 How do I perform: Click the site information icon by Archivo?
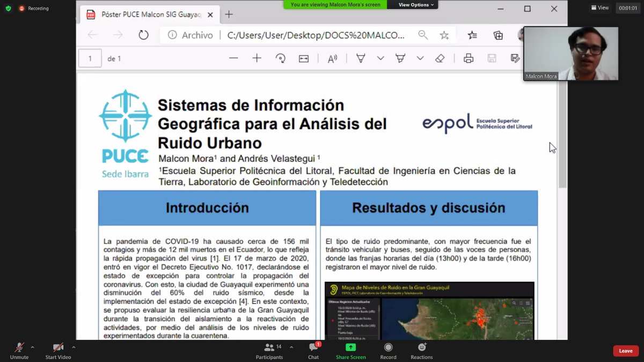(172, 35)
